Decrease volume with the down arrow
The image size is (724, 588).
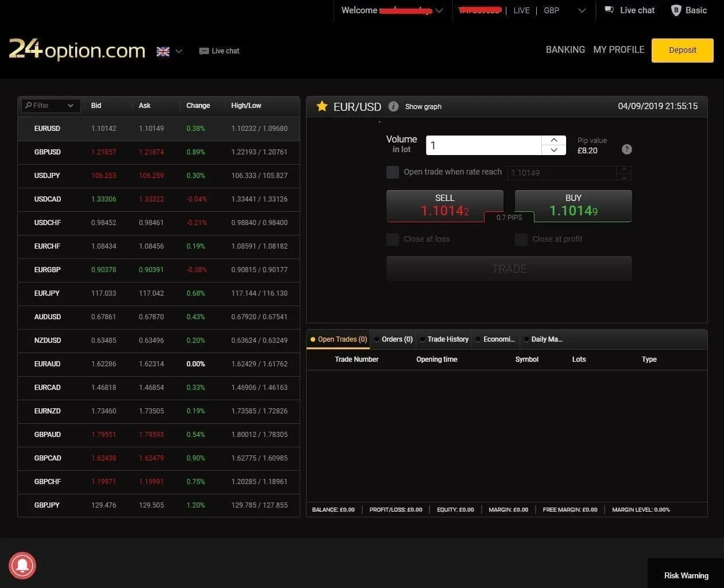[x=554, y=150]
